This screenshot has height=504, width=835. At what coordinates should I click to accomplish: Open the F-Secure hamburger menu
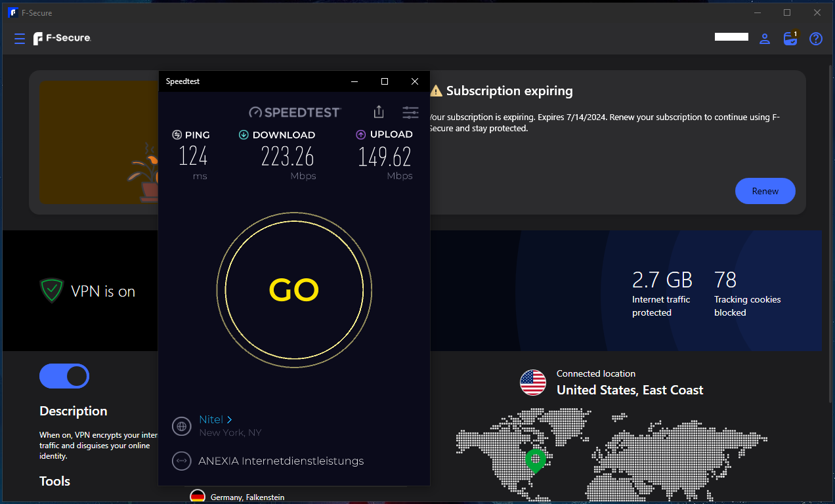[20, 39]
